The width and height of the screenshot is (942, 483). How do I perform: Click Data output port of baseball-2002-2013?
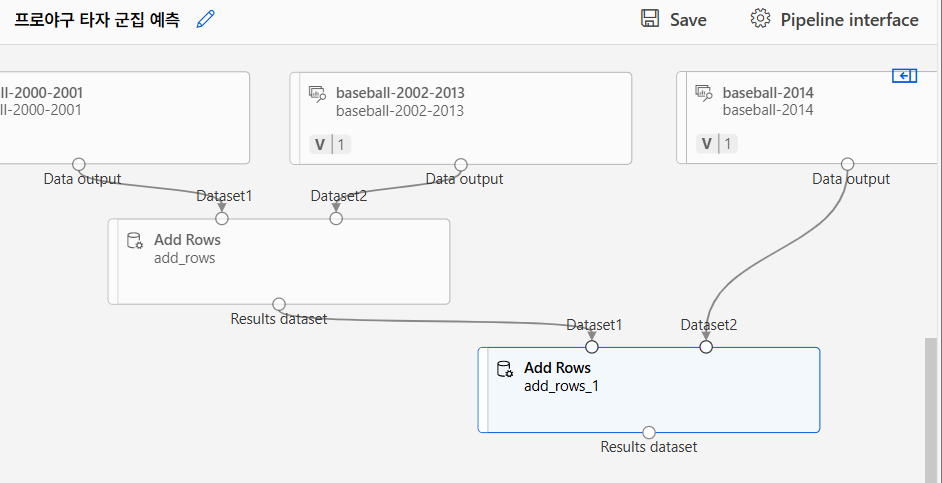point(461,164)
